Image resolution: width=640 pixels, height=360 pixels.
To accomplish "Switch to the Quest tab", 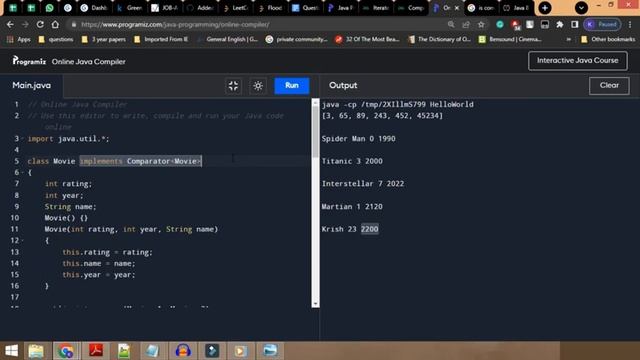I will pos(305,8).
